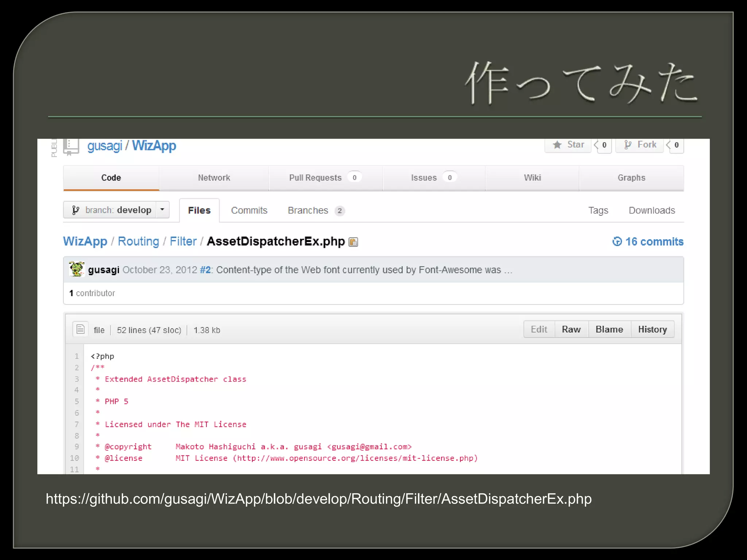Screen dimensions: 747x560
Task: Open issue #2 link in commit message
Action: 205,270
